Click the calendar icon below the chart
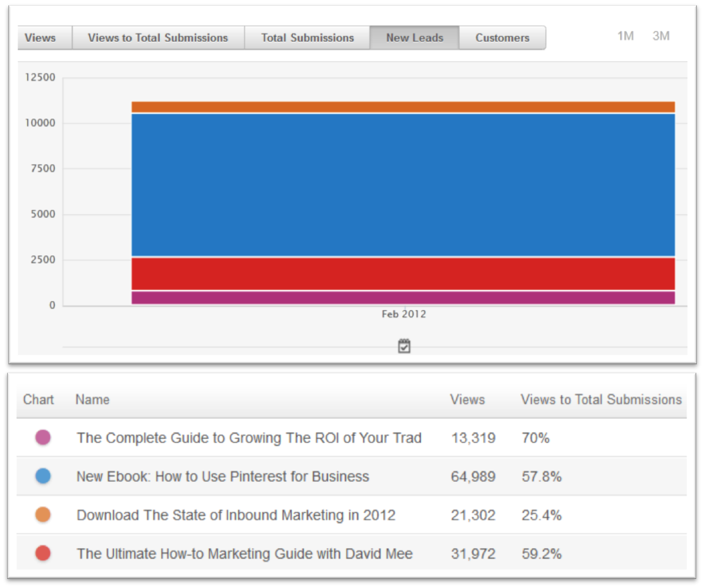Viewport: 704px width, 588px height. click(x=404, y=346)
